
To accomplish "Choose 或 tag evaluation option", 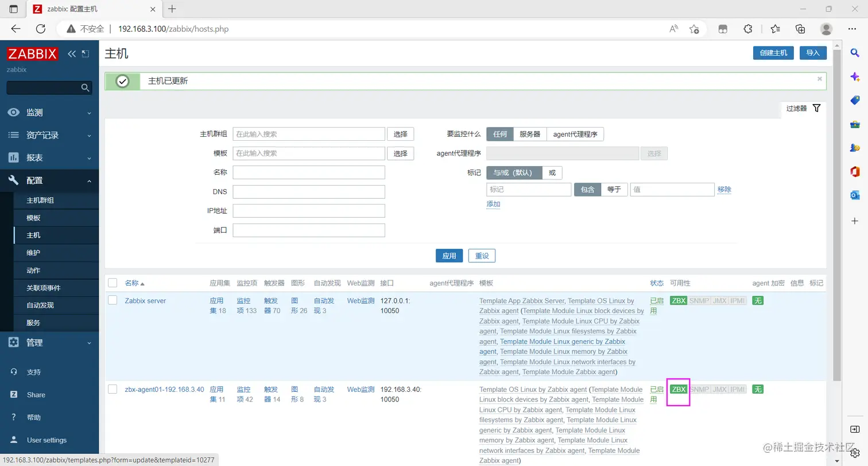I will 552,172.
